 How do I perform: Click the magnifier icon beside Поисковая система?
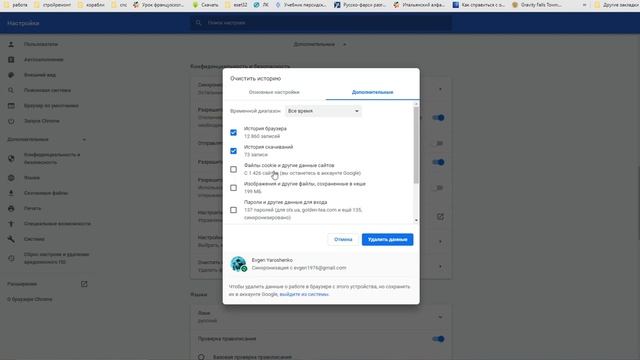click(11, 90)
